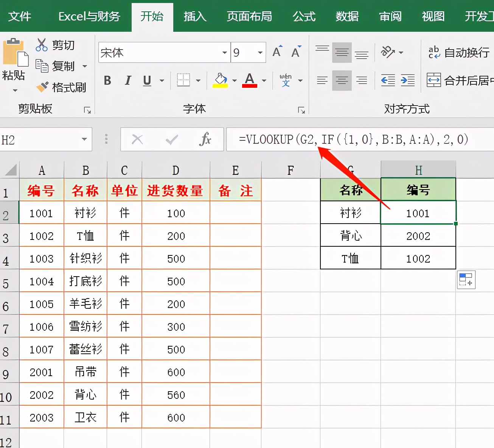
Task: Open the font 字体 dialog launcher
Action: (301, 110)
